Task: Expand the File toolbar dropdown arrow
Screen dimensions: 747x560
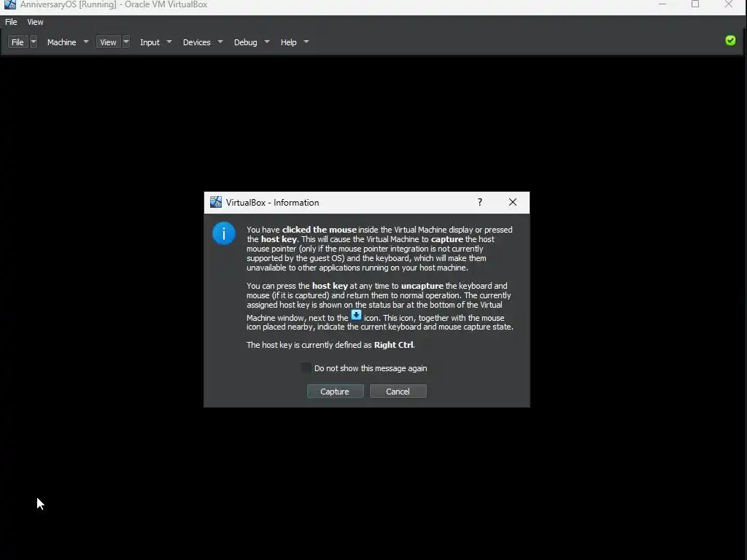Action: [34, 42]
